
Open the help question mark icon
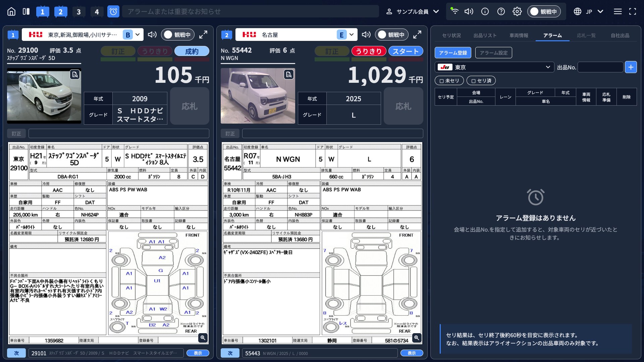pos(501,11)
